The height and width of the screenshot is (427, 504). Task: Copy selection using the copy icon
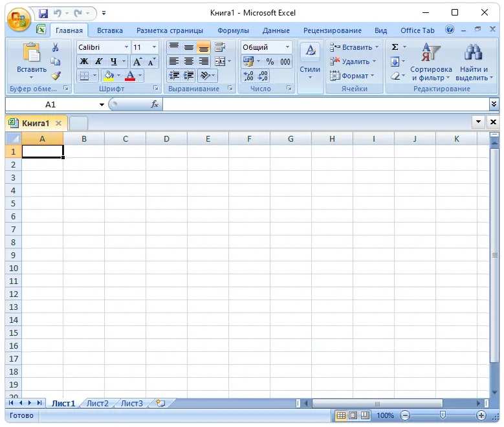(55, 61)
